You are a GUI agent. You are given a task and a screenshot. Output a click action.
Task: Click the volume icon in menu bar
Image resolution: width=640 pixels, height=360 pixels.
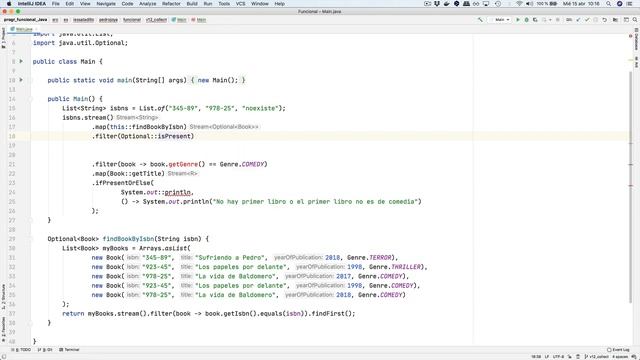coord(529,4)
